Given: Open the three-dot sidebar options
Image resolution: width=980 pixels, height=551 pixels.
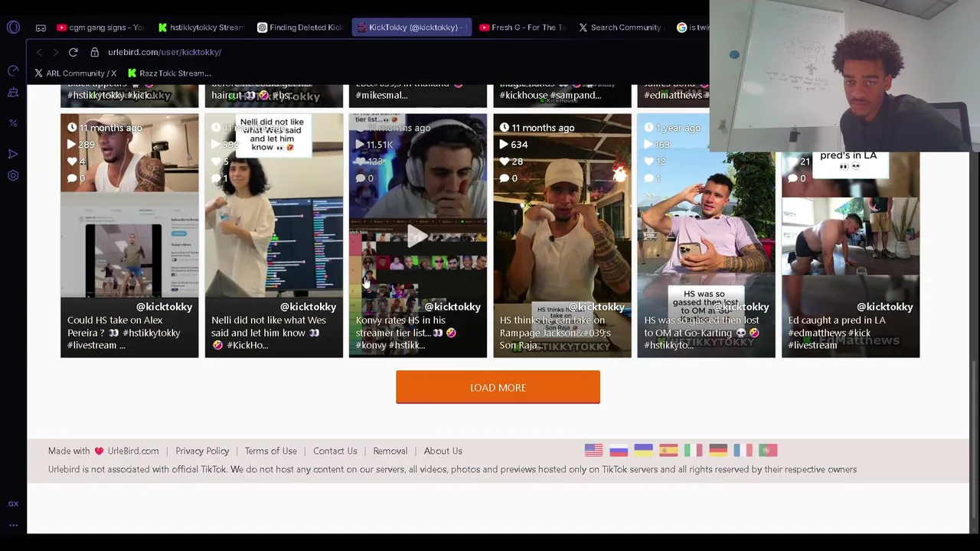Looking at the screenshot, I should (x=13, y=525).
